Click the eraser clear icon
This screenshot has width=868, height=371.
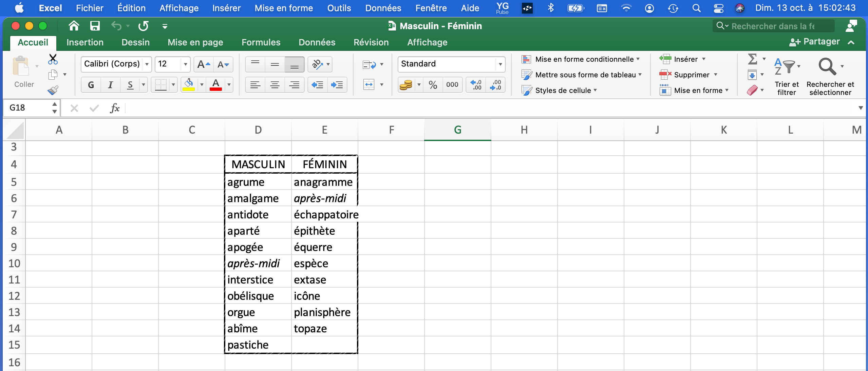(752, 90)
